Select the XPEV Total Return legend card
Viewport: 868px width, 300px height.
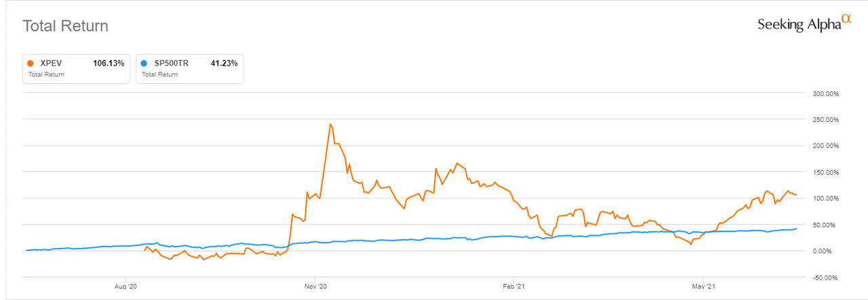click(76, 68)
